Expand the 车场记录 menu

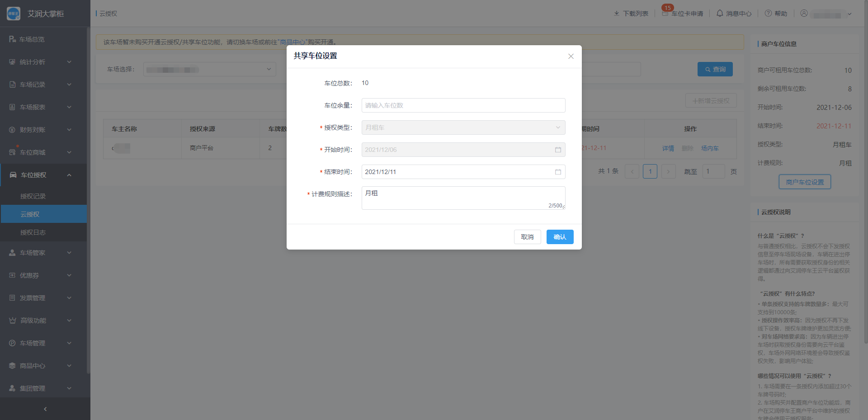click(x=43, y=85)
